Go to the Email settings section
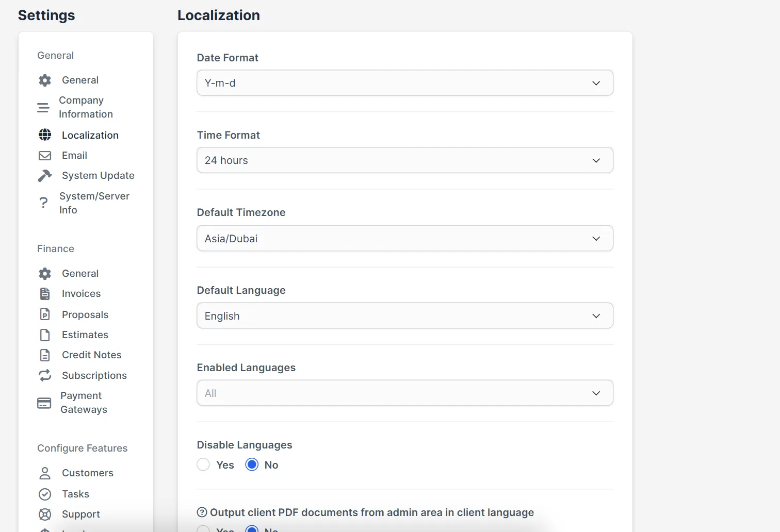 (74, 155)
